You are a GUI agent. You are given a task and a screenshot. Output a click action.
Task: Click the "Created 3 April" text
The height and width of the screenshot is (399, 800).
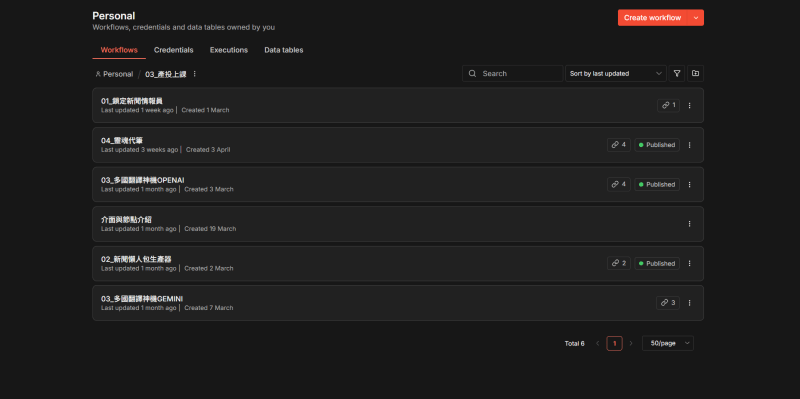(208, 150)
